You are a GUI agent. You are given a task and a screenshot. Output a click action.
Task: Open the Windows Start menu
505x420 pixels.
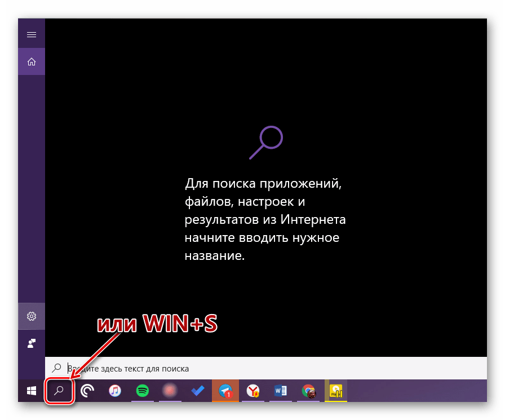(x=32, y=391)
